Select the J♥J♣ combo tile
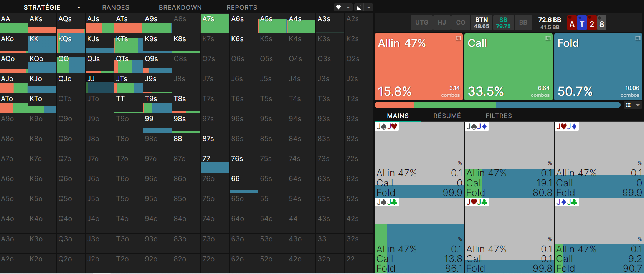This screenshot has width=644, height=274. pyautogui.click(x=509, y=236)
